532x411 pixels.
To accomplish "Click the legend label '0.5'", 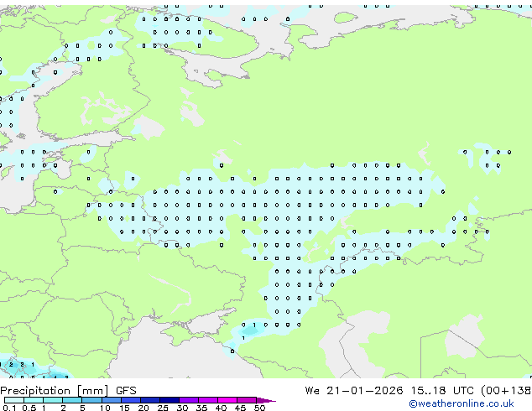I will click(x=29, y=408).
